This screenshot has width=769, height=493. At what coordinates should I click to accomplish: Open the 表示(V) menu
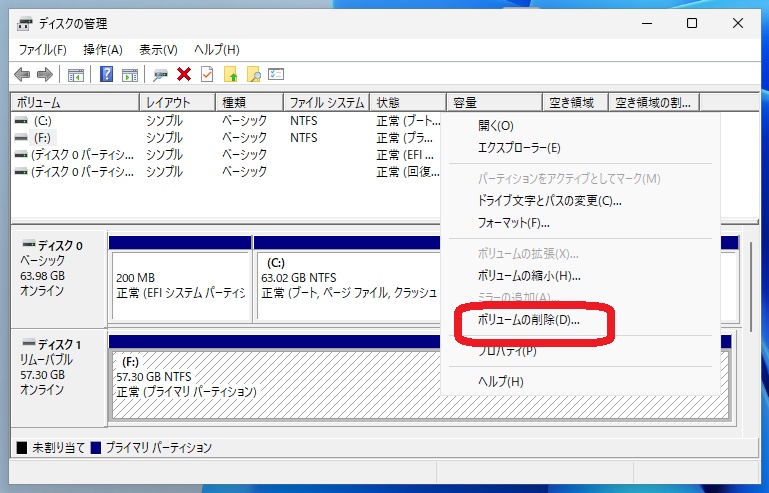pyautogui.click(x=158, y=50)
